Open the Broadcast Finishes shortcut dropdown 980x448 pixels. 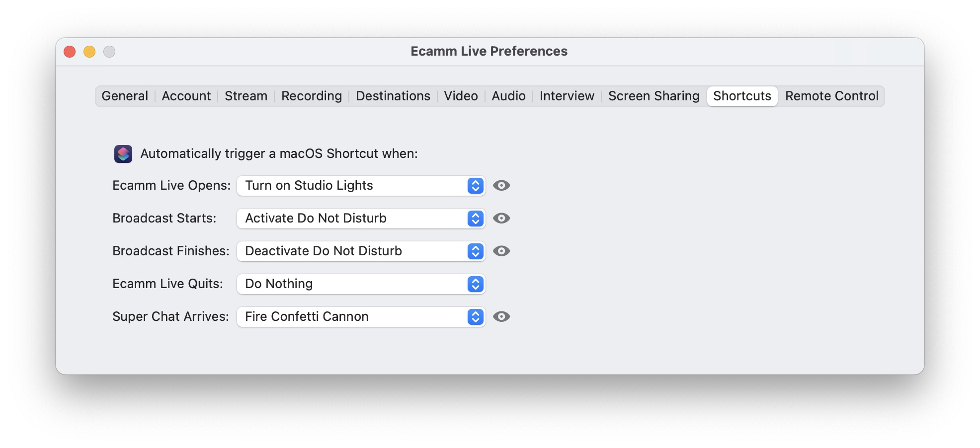[361, 251]
